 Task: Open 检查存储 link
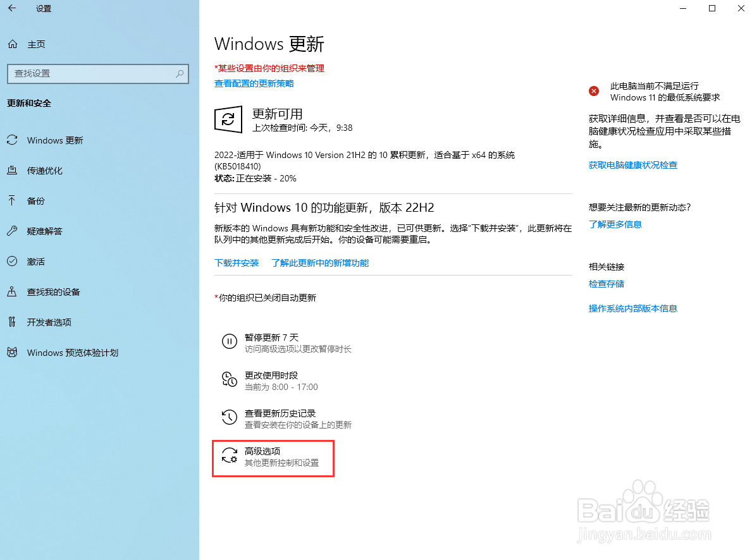coord(606,284)
